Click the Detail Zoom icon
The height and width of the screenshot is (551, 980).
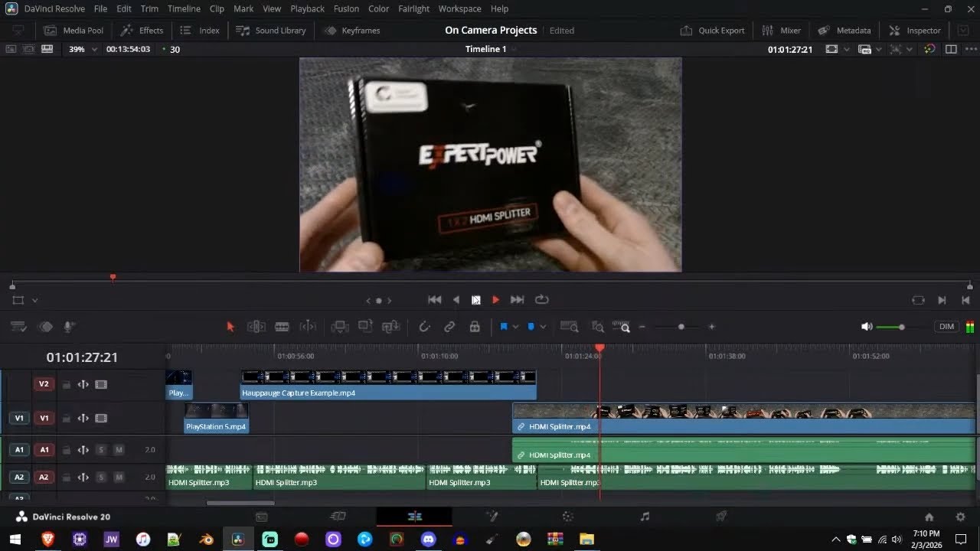(598, 327)
